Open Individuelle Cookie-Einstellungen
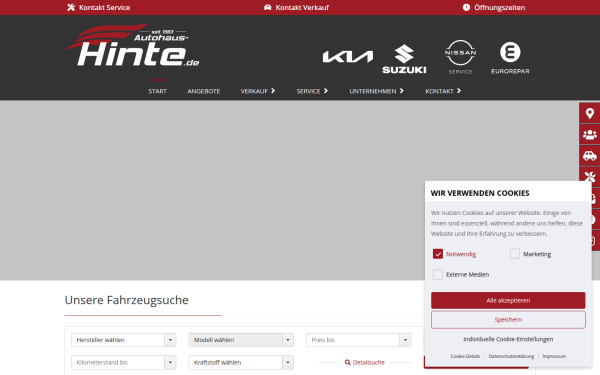This screenshot has height=375, width=600. click(508, 339)
